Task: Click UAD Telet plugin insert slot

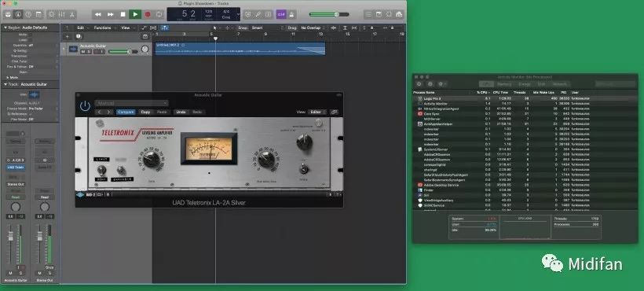Action: 15,168
